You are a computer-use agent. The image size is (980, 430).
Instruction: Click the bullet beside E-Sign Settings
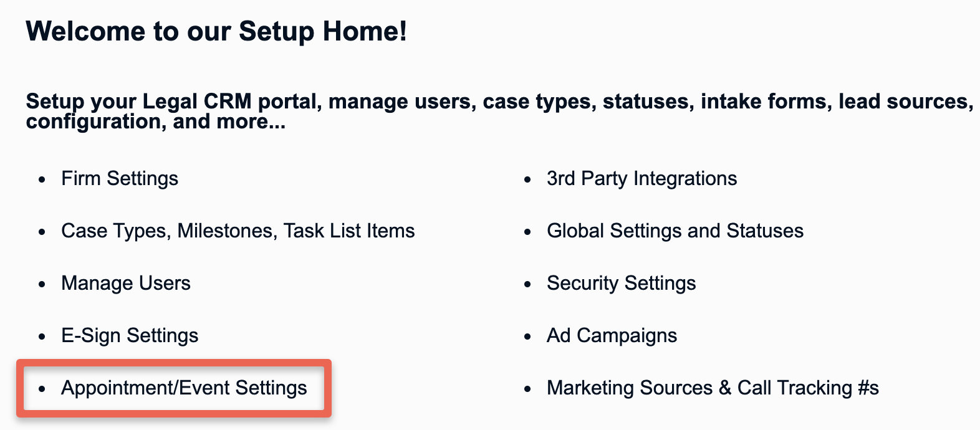click(42, 337)
